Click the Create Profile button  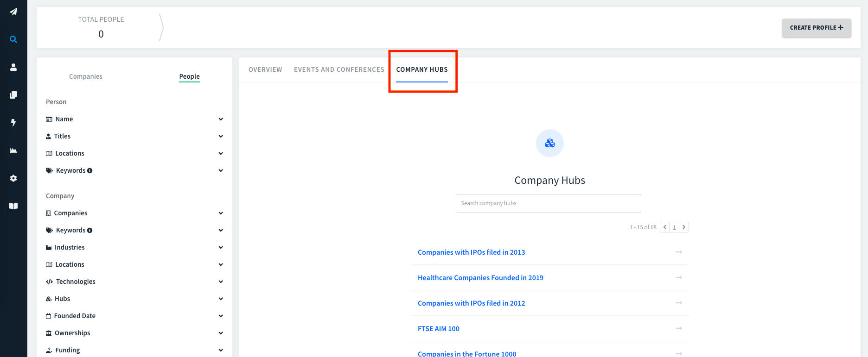pyautogui.click(x=817, y=28)
